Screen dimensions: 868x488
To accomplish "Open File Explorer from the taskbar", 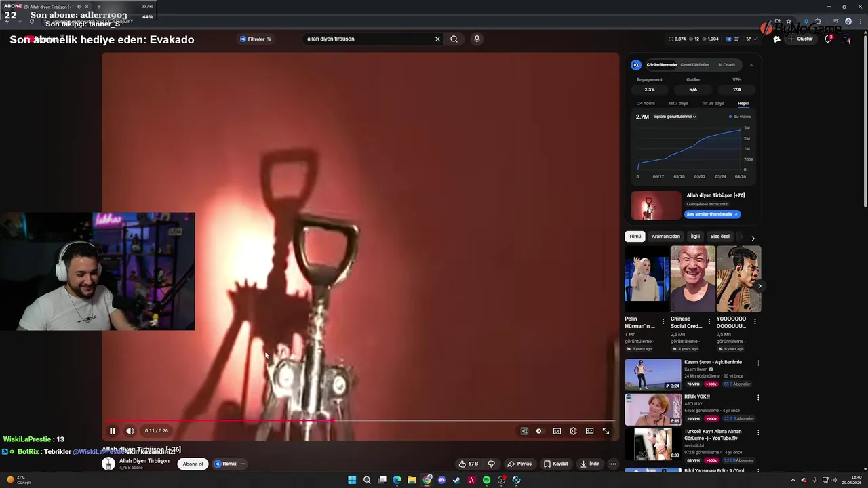I will pyautogui.click(x=412, y=480).
